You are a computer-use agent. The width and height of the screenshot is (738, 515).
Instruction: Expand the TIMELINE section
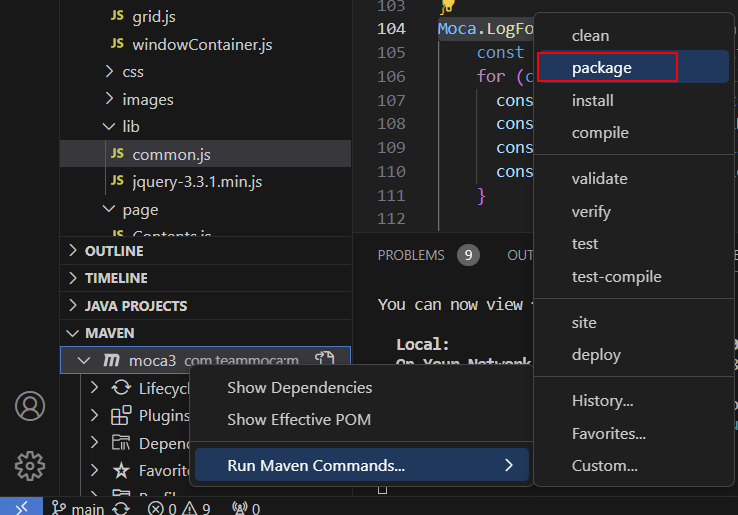72,278
